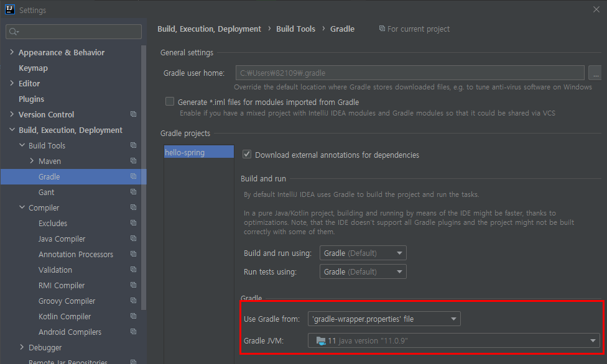
Task: Click project-level icon beside Android Compilers
Action: point(133,332)
